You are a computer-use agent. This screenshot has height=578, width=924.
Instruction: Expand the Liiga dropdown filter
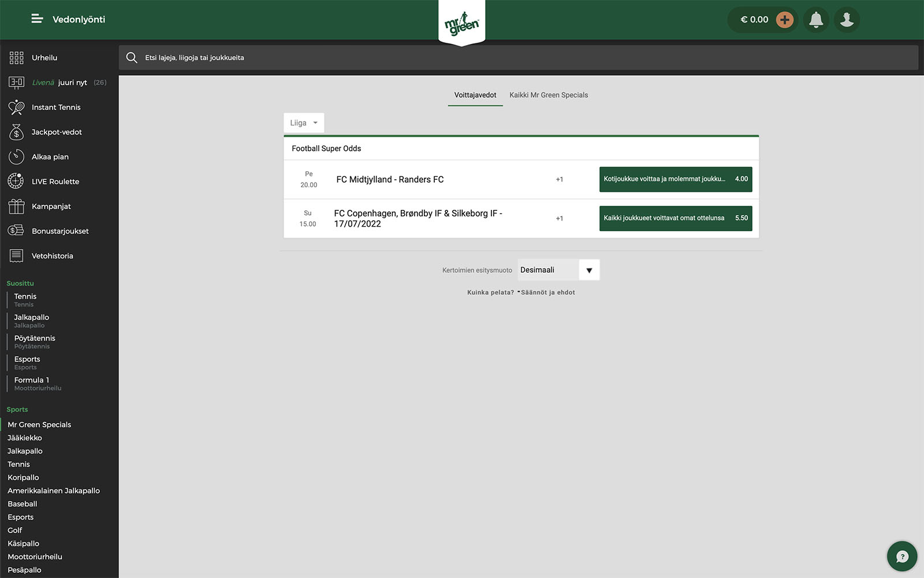click(x=304, y=123)
